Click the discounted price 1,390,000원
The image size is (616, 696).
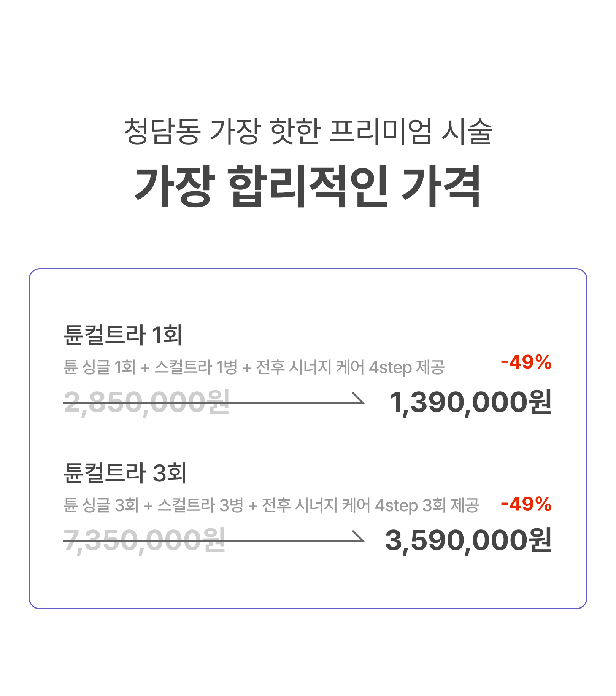(471, 402)
